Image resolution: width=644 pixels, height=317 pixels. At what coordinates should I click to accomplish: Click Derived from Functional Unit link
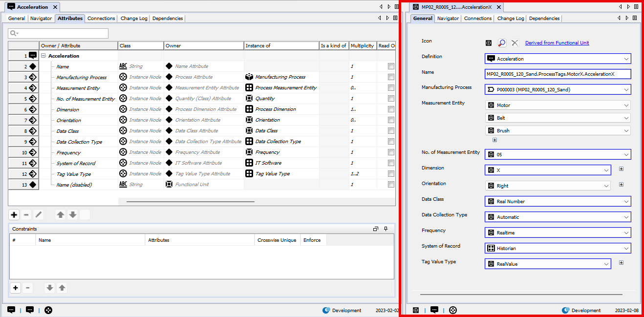coord(557,43)
